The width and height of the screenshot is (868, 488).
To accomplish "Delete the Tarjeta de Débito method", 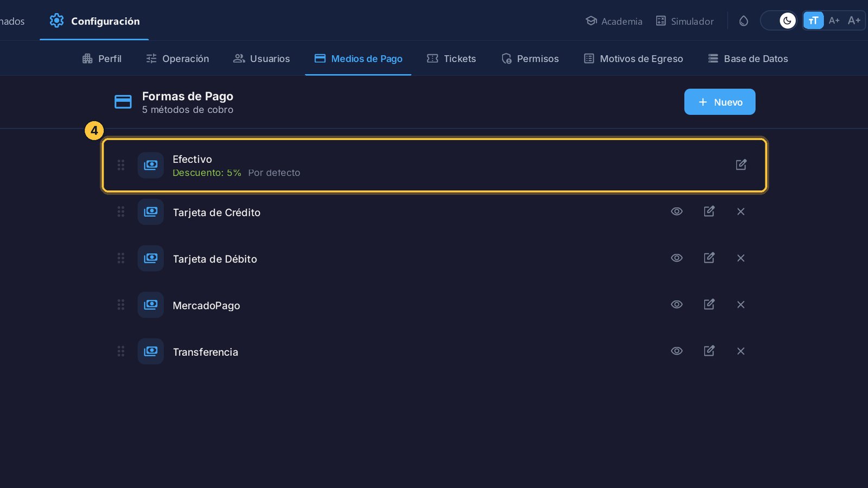I will [741, 258].
